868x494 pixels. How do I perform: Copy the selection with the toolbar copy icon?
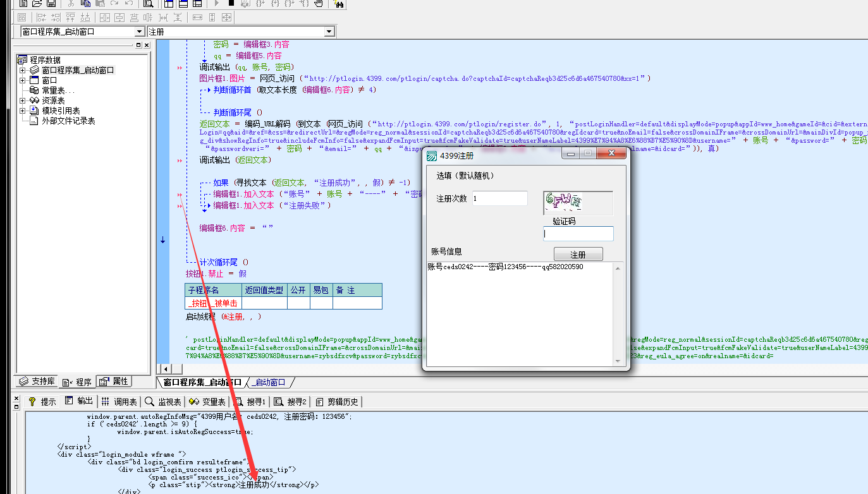coord(85,3)
